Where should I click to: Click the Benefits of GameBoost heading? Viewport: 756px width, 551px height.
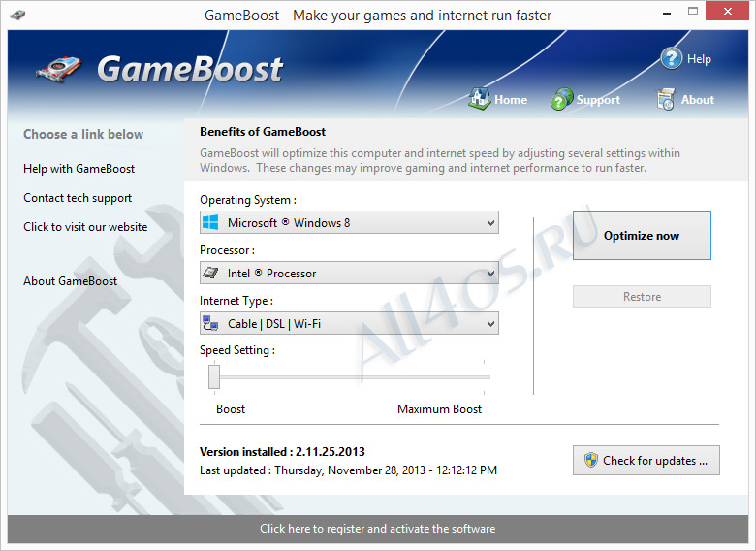[263, 132]
